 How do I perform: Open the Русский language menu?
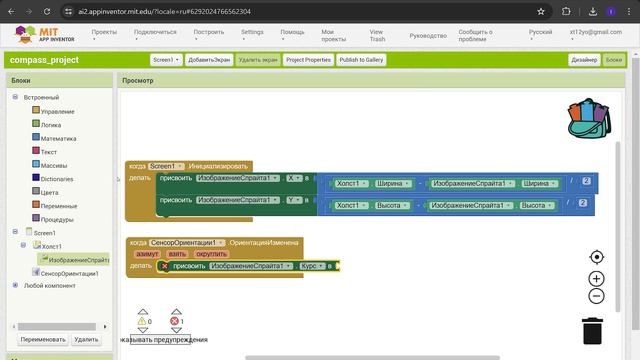(x=540, y=35)
